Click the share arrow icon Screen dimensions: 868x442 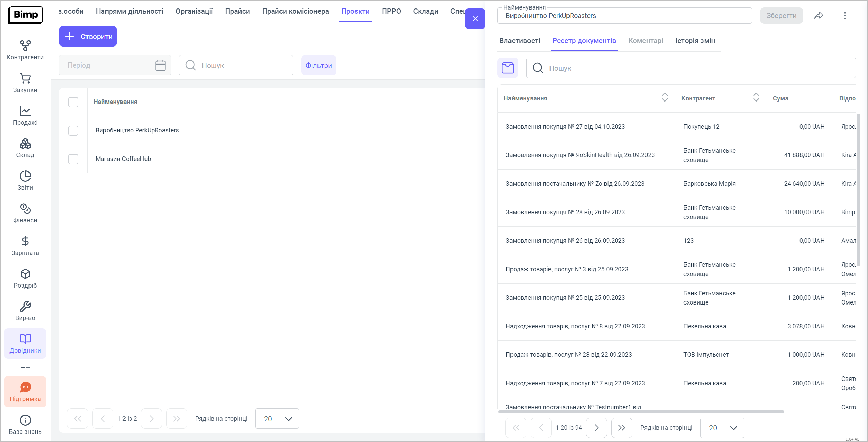pyautogui.click(x=818, y=16)
